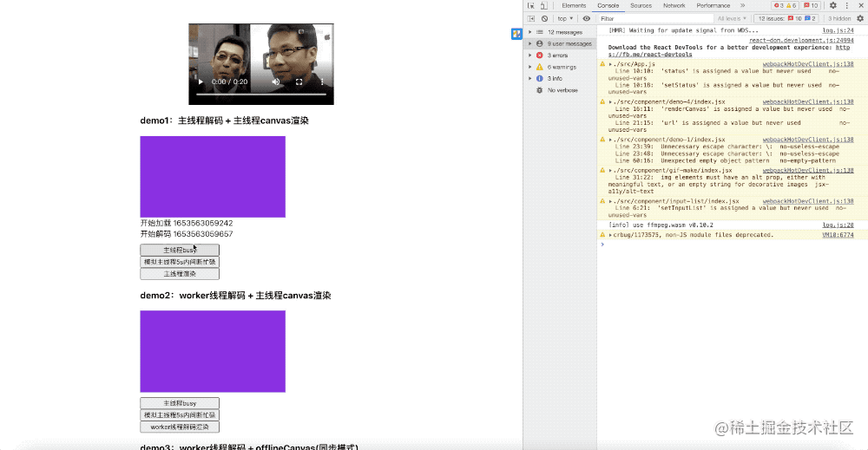Expand the ./src/component/demo-4/index.jsx warning

coord(610,101)
